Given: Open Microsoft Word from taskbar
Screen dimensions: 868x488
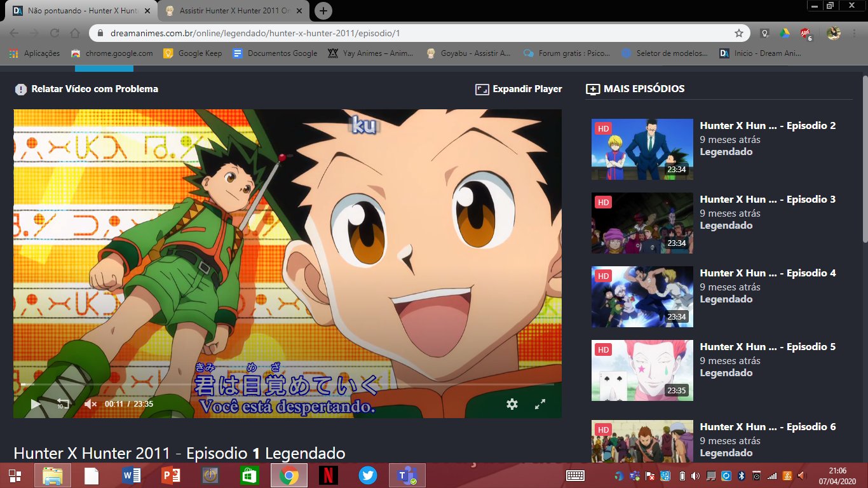Looking at the screenshot, I should pyautogui.click(x=131, y=475).
